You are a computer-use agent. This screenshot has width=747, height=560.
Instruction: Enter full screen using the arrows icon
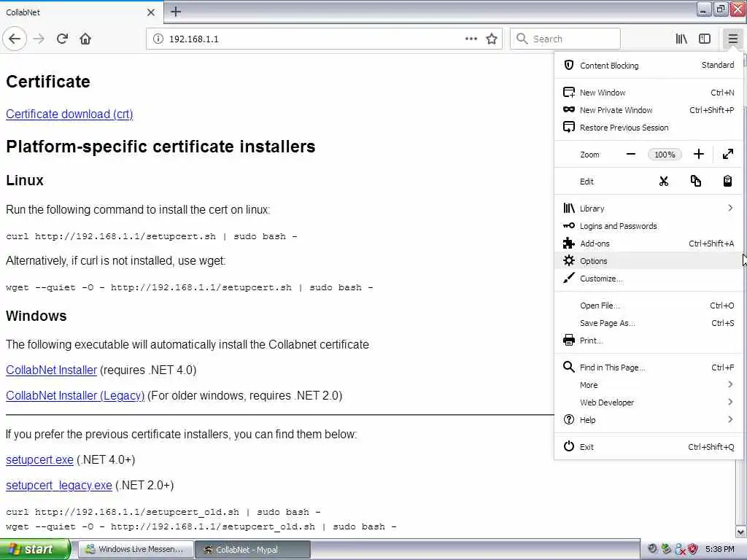point(727,155)
